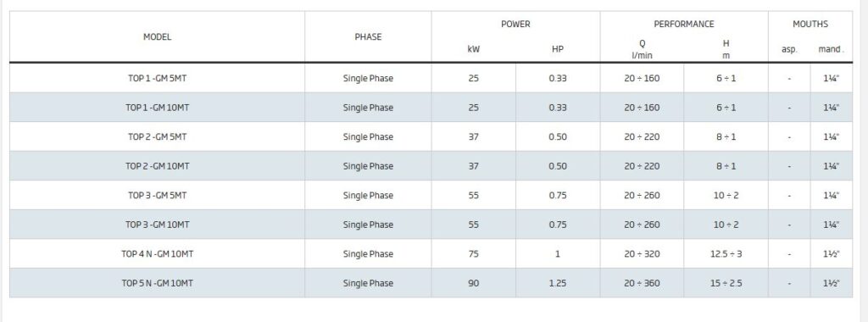Image resolution: width=868 pixels, height=322 pixels.
Task: Select the TOP 1 -GM 5MT model cell
Action: tap(157, 78)
